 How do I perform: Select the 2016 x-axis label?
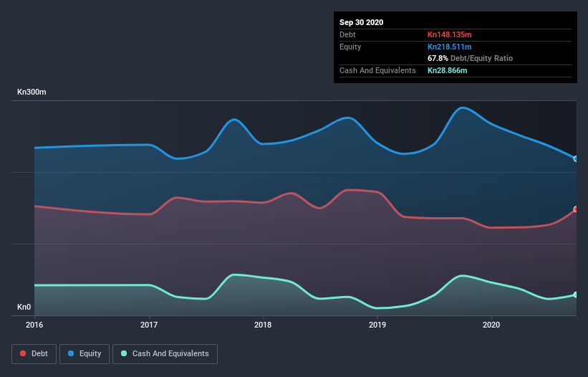(x=34, y=325)
